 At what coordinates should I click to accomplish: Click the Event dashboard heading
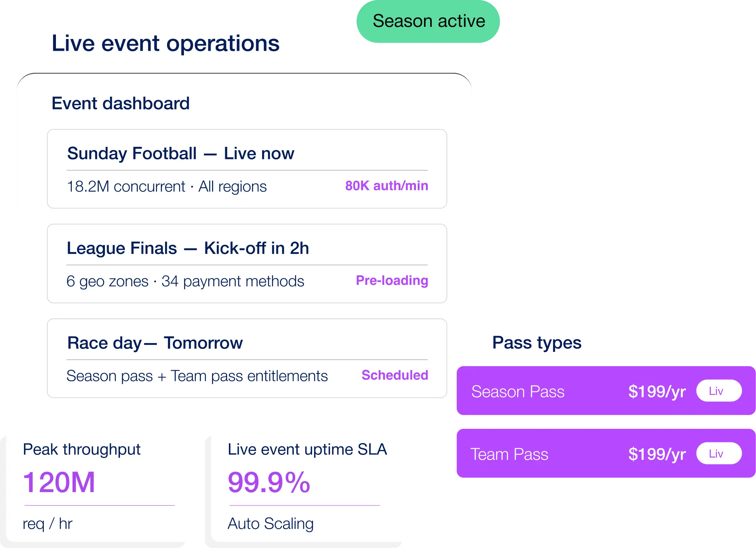tap(120, 103)
